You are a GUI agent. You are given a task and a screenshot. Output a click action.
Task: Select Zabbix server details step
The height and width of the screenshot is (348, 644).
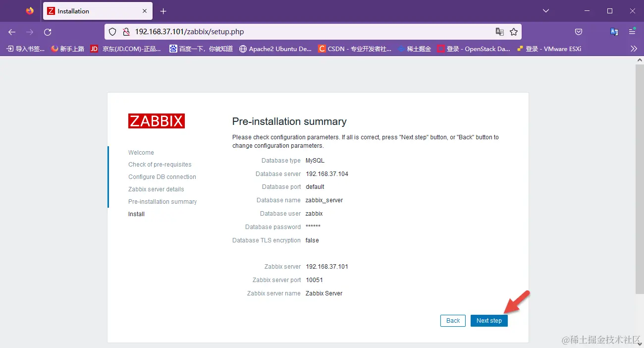tap(156, 189)
